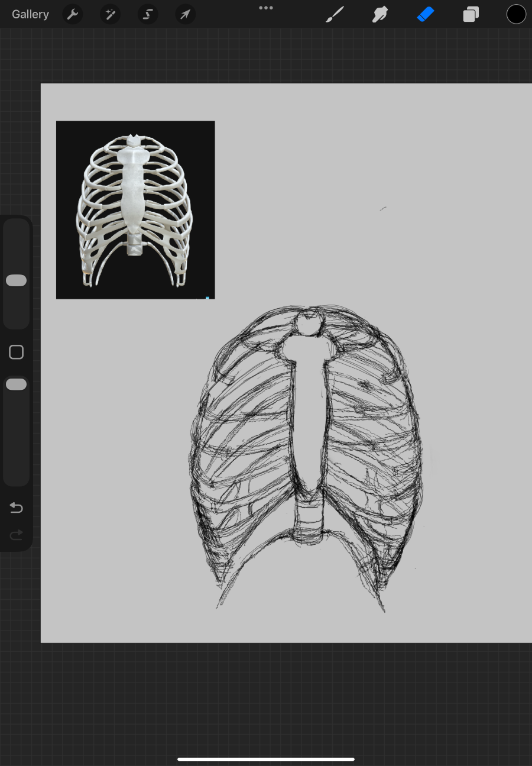
Task: Redo using the sidebar redo arrow
Action: click(x=17, y=535)
